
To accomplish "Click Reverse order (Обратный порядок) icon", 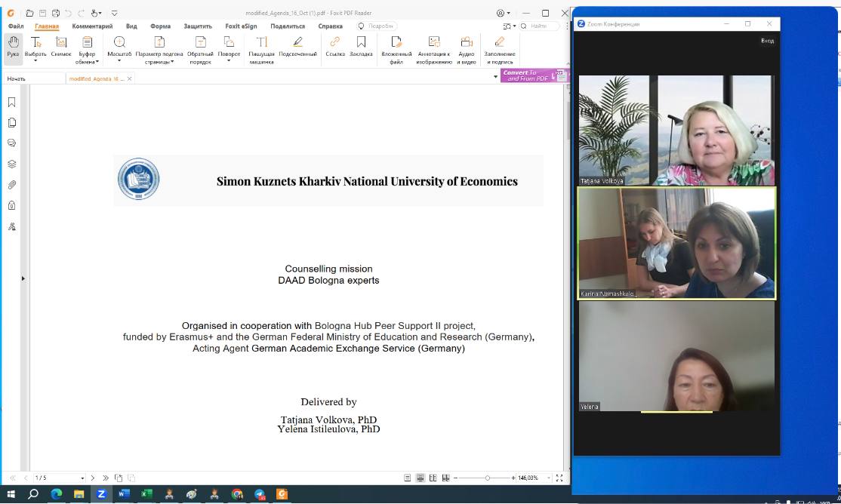I will tap(200, 49).
